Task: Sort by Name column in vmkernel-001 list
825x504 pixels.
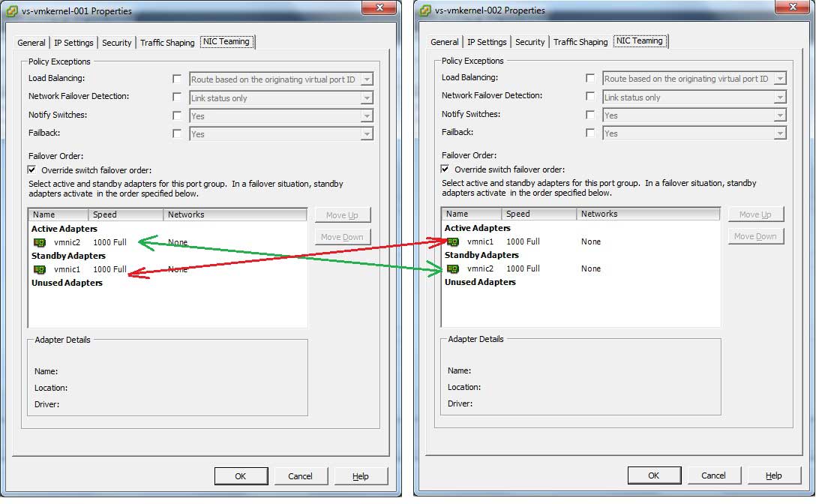Action: click(58, 214)
